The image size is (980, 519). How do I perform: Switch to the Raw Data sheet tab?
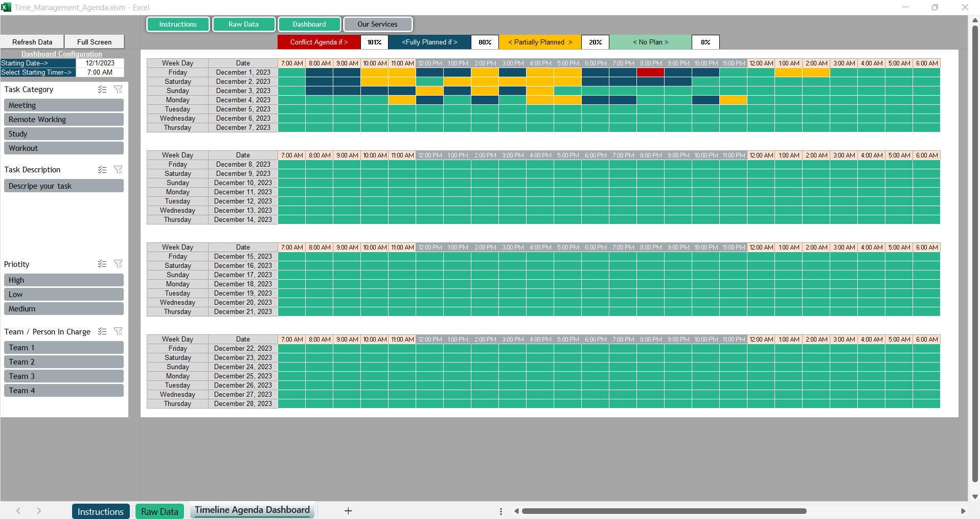point(159,511)
